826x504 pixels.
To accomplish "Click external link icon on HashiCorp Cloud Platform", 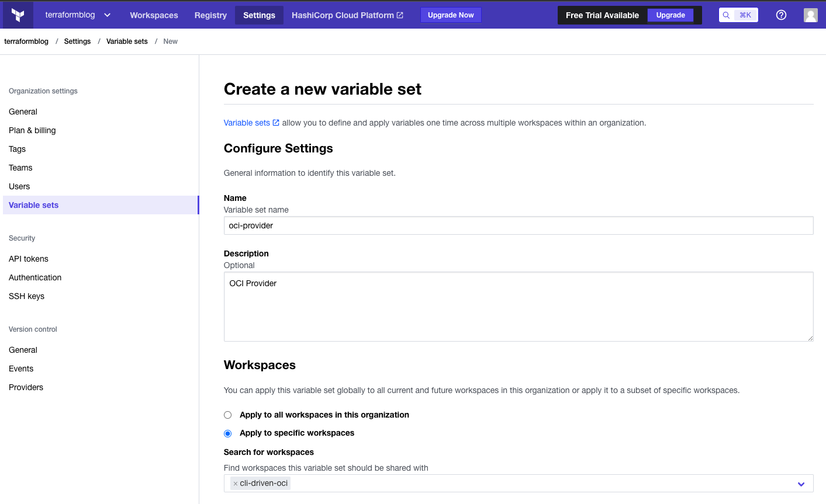I will 400,15.
